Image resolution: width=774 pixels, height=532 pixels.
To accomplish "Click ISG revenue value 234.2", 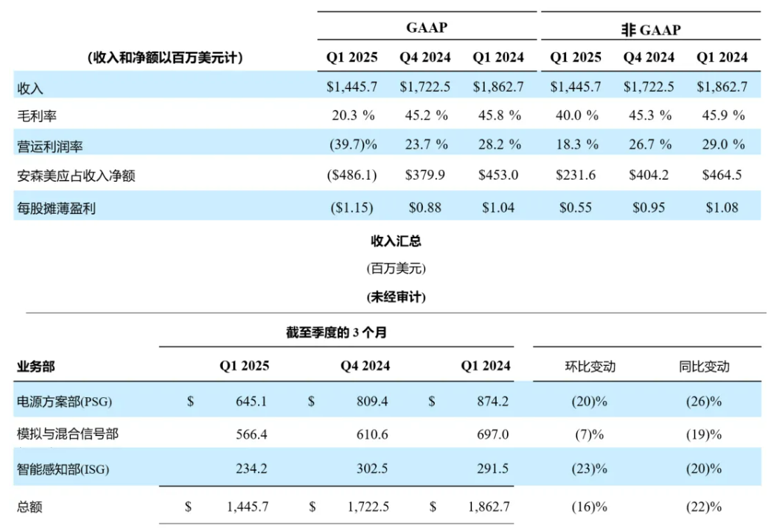I will (251, 469).
